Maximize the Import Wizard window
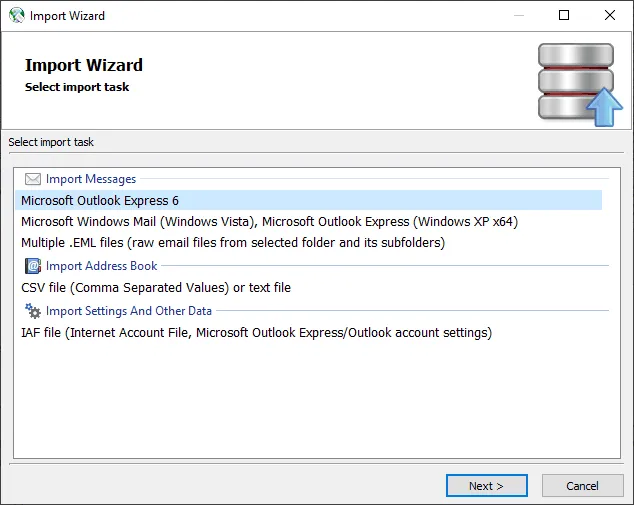Screen dimensions: 634x505 pos(564,15)
